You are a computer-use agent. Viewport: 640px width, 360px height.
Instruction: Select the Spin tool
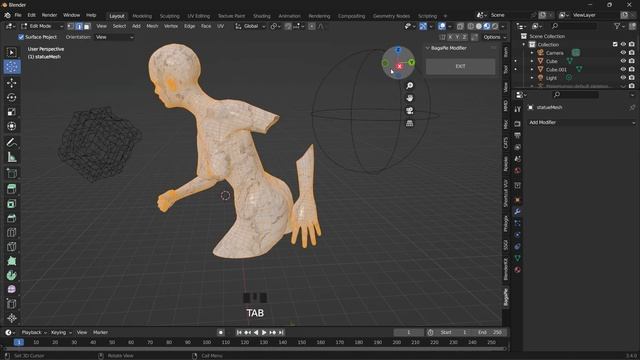(11, 275)
